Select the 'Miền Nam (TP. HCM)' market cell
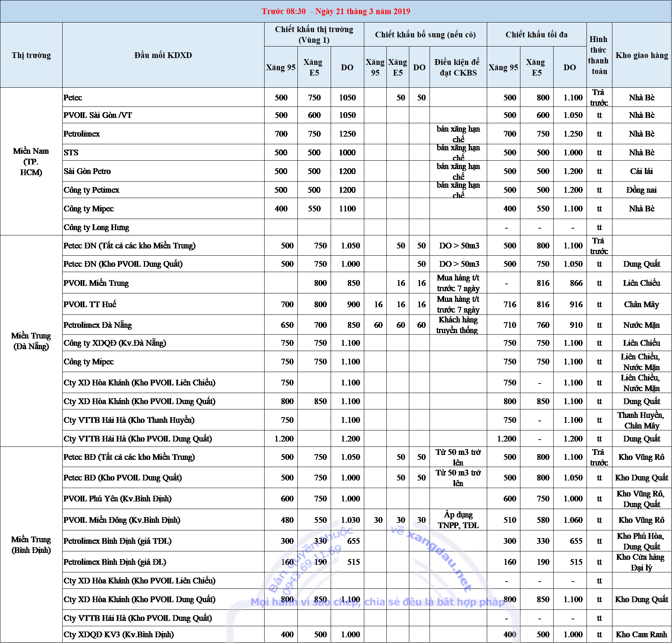 point(31,161)
